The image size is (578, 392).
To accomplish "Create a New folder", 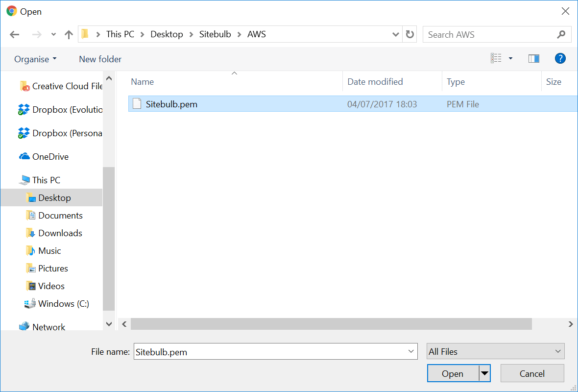I will coord(100,59).
